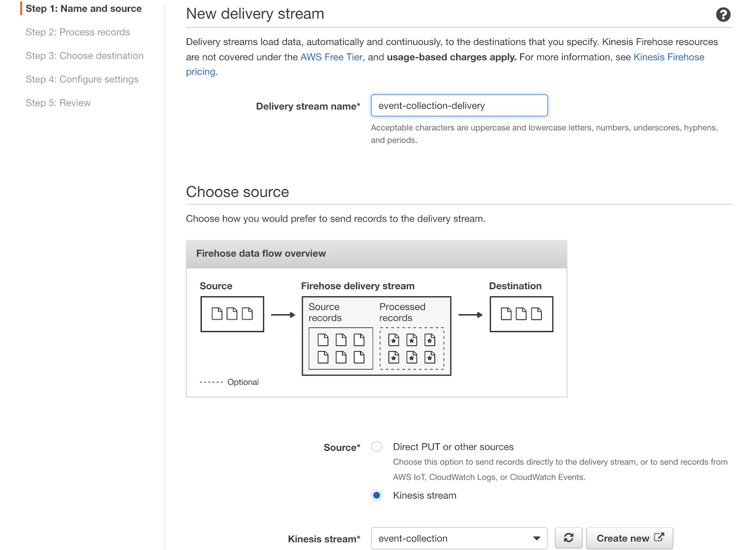The height and width of the screenshot is (550, 756).
Task: Open the AWS Free Tier link
Action: [331, 57]
